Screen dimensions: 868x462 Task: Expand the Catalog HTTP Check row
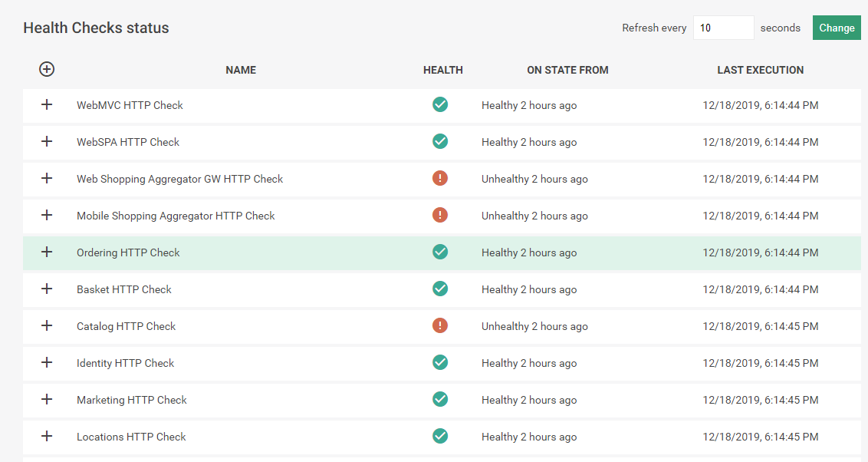pos(47,325)
